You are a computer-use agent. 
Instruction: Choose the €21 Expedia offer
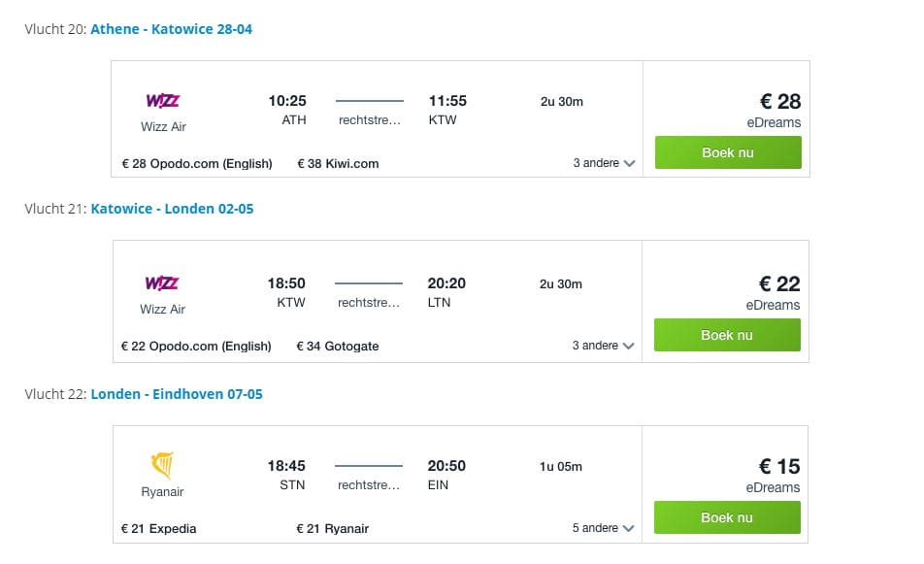point(158,529)
